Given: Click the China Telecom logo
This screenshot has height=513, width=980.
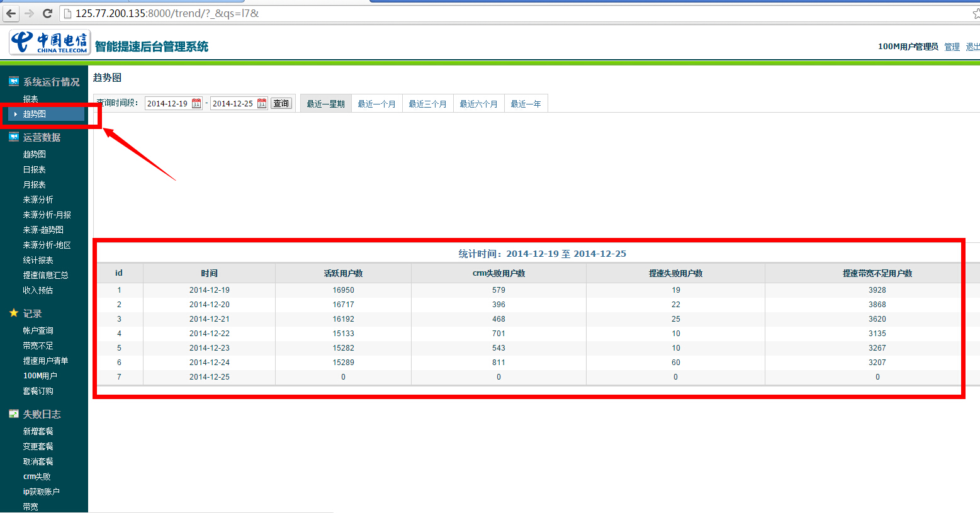Looking at the screenshot, I should [x=50, y=42].
